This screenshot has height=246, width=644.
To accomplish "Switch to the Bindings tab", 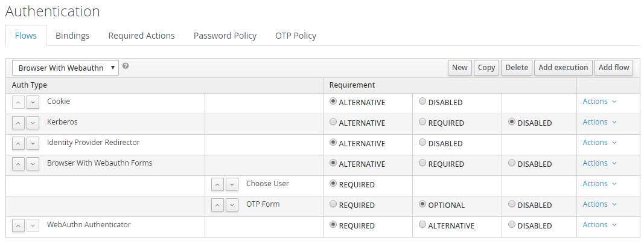I will pyautogui.click(x=72, y=36).
